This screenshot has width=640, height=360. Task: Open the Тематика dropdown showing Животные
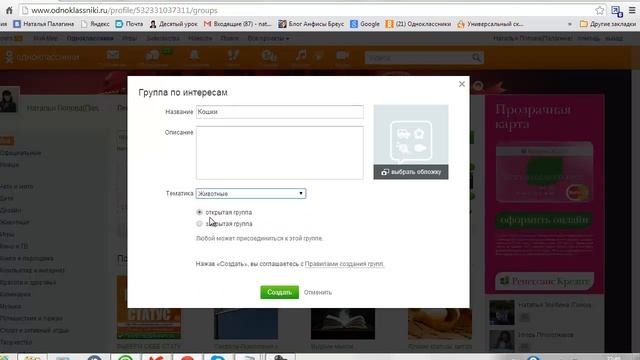(251, 193)
